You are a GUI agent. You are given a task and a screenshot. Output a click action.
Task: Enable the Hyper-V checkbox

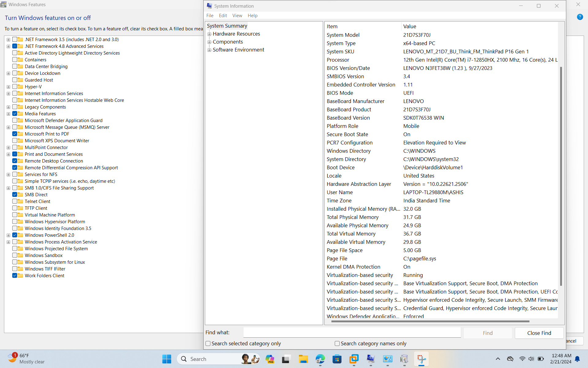(x=15, y=87)
